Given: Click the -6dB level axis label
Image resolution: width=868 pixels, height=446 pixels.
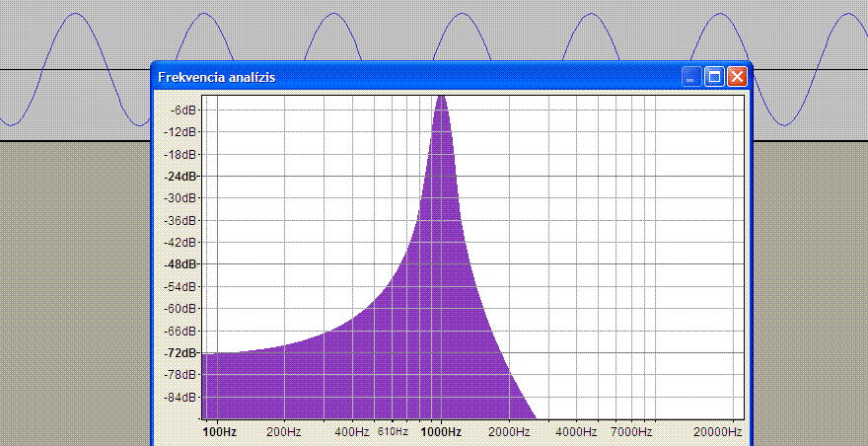Looking at the screenshot, I should click(x=181, y=110).
